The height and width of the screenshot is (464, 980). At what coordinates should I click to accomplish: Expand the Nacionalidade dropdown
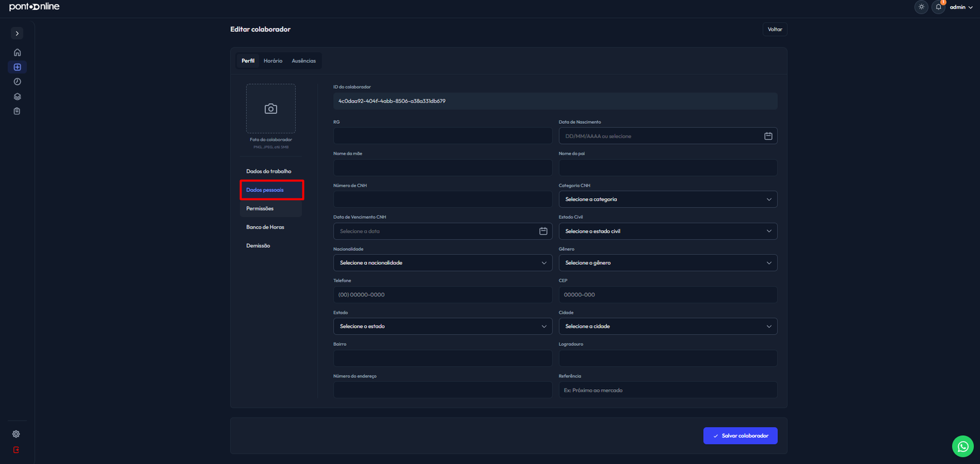(443, 263)
